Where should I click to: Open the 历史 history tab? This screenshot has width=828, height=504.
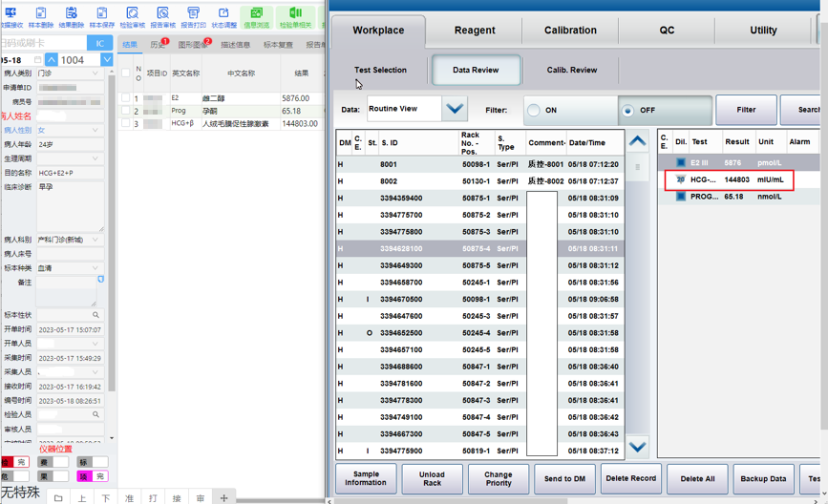click(158, 45)
